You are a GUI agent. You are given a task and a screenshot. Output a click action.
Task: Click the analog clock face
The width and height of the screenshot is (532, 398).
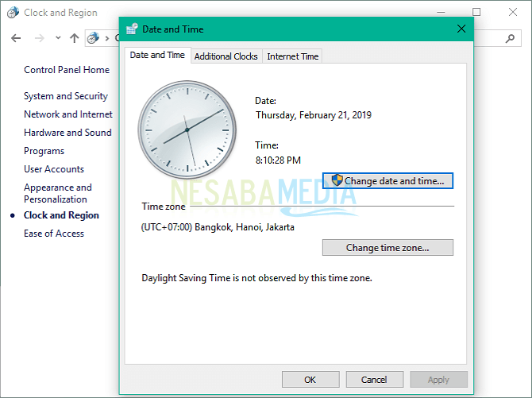pos(187,128)
